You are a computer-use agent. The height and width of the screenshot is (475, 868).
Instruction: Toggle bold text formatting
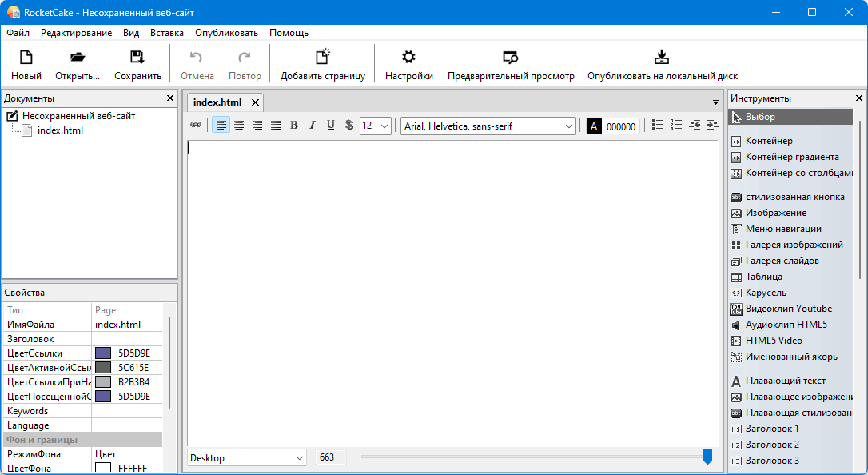tap(294, 126)
